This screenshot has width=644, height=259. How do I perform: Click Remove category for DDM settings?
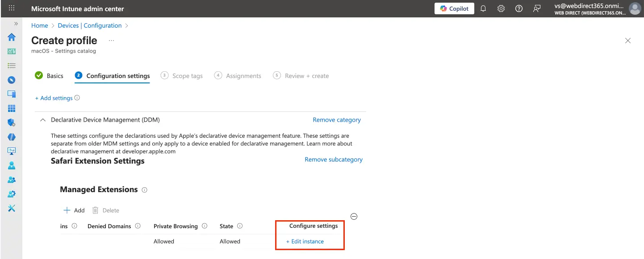click(337, 119)
